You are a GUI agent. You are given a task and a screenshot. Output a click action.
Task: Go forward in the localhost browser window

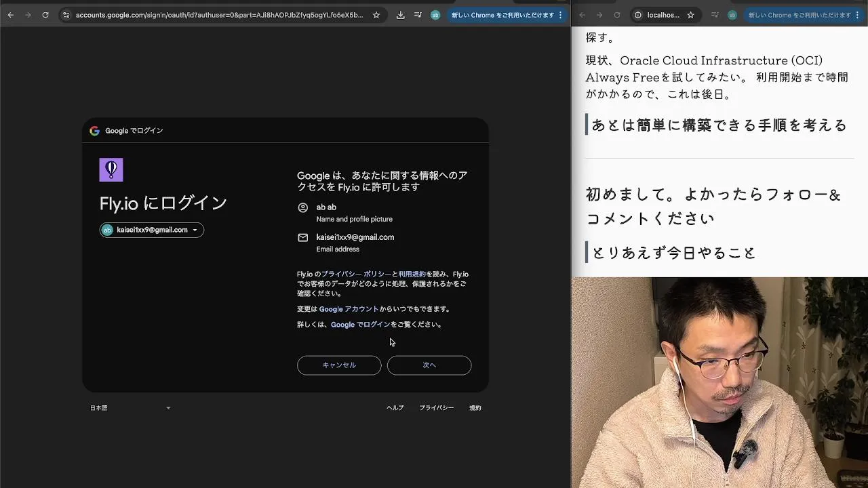[599, 15]
